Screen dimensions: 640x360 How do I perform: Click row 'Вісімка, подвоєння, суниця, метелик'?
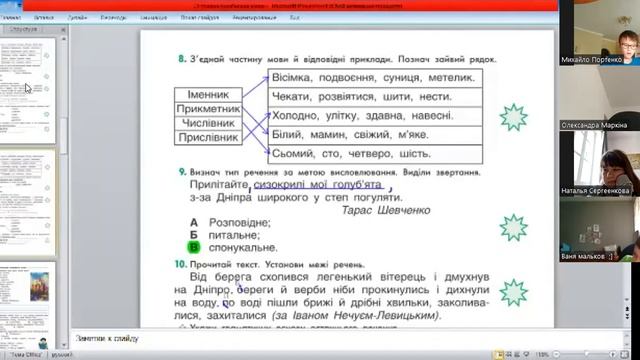pos(375,78)
